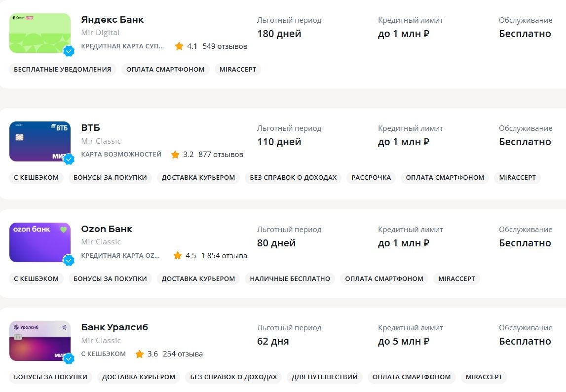Select the БЕСПЛАТНЫЕ УВЕДОМЛЕНИЯ tag
Screen dimensions: 566x392
point(63,70)
